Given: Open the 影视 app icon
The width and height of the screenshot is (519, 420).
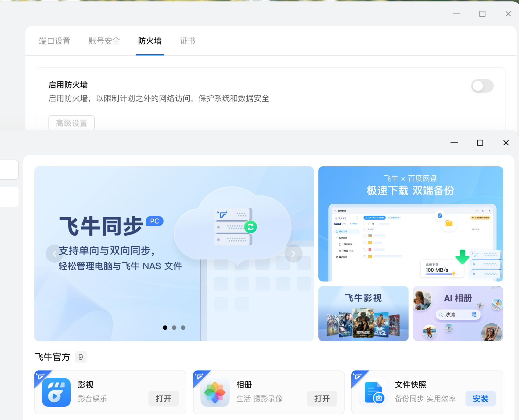Looking at the screenshot, I should click(x=56, y=392).
